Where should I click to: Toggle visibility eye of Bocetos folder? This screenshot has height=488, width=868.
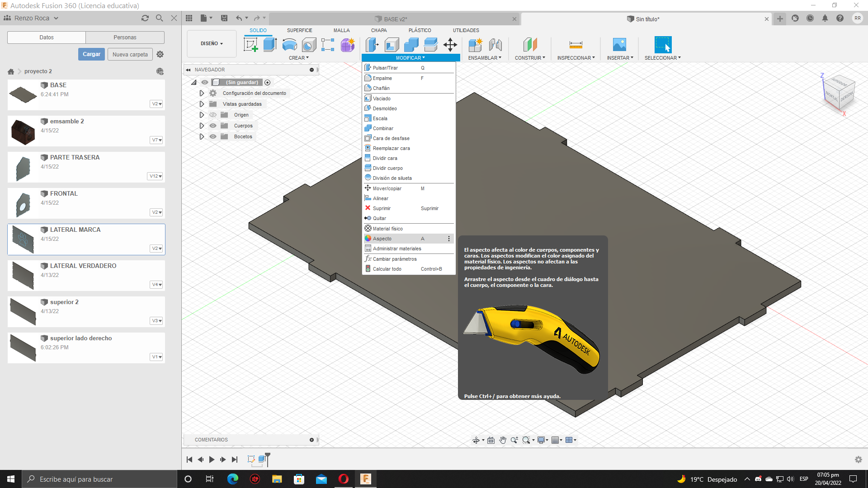click(213, 136)
